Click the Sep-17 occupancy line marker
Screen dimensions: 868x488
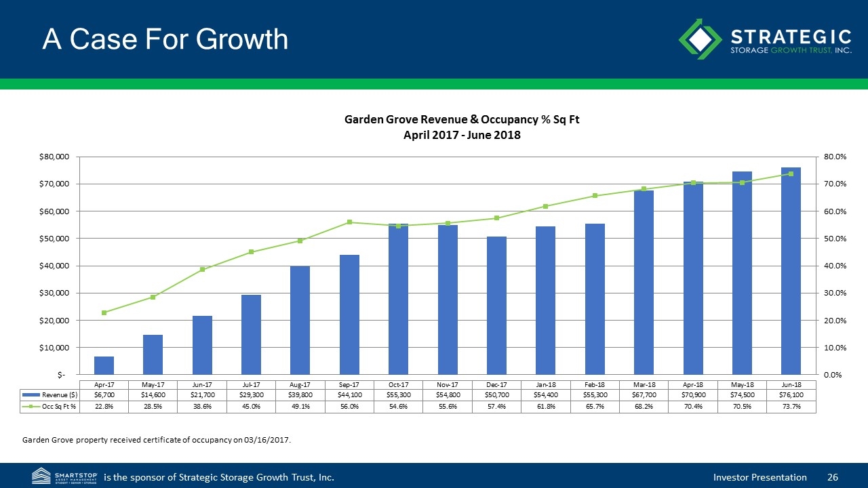[349, 222]
